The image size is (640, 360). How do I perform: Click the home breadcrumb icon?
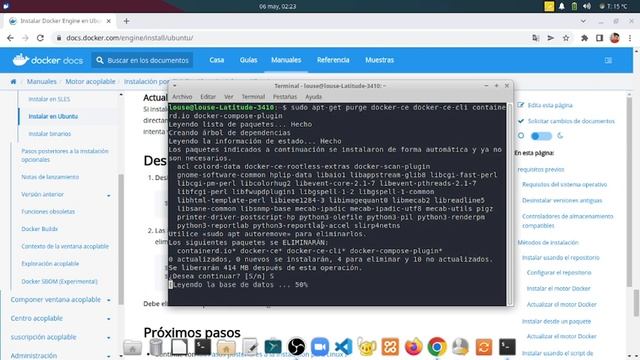13,82
